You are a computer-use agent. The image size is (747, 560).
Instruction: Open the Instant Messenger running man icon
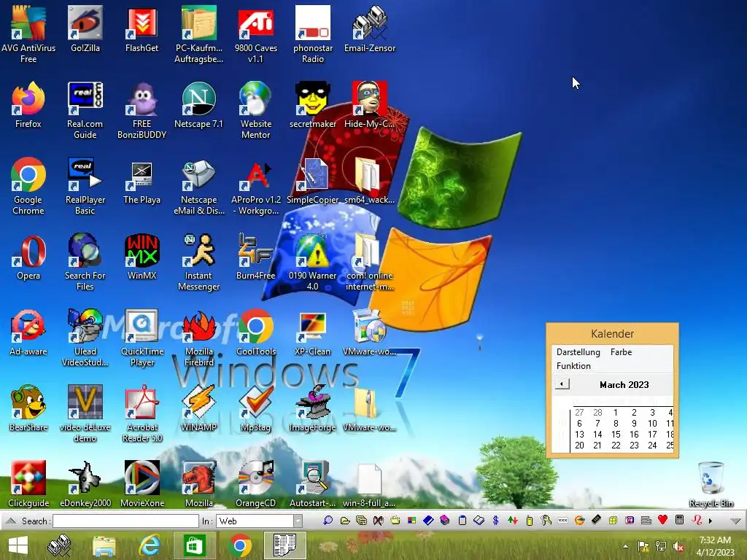(198, 262)
